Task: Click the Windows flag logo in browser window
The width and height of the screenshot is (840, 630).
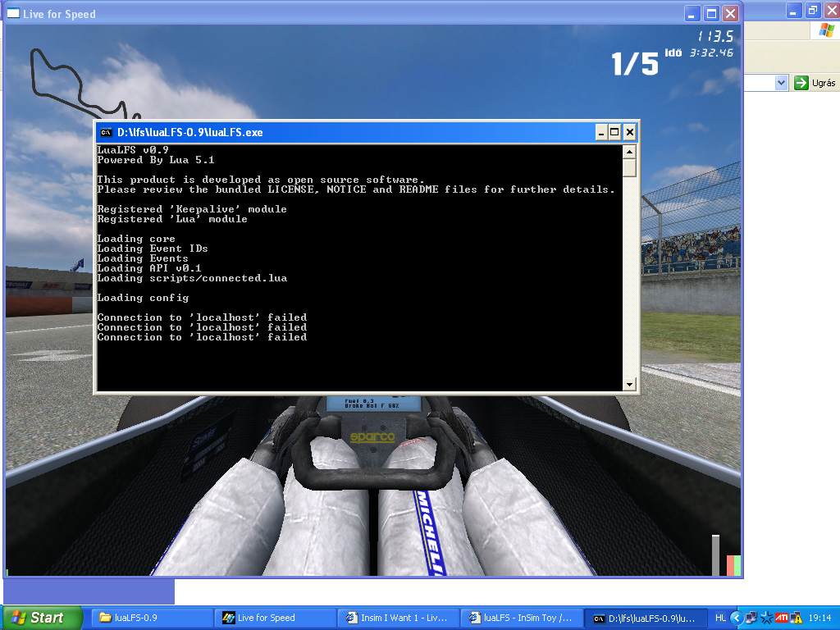Action: pos(826,30)
